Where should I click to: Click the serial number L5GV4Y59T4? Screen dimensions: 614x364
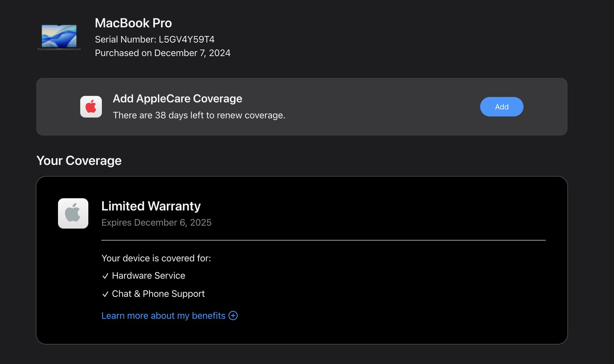[186, 39]
